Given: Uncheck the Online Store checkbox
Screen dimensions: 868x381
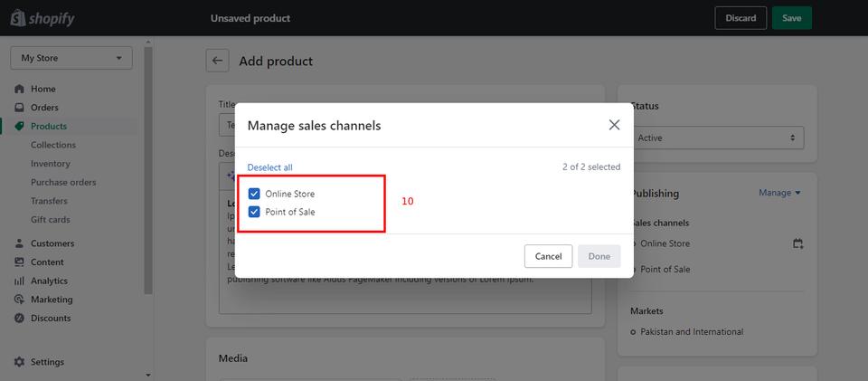Looking at the screenshot, I should [254, 194].
